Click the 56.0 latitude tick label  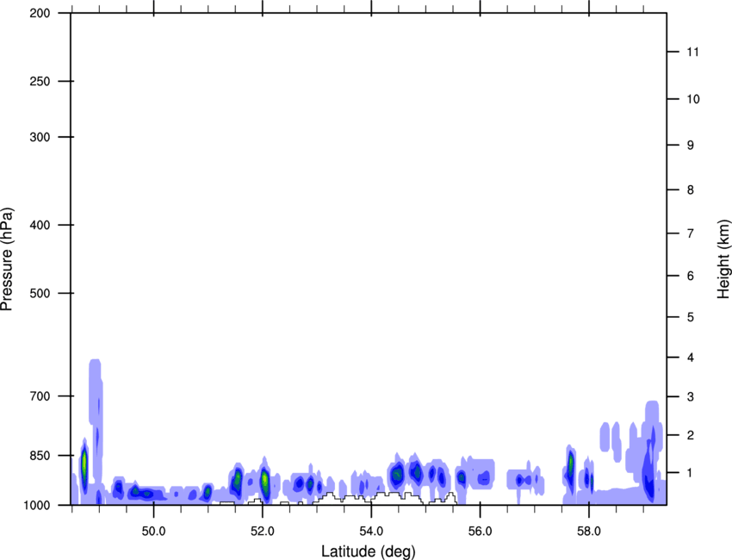tap(481, 531)
